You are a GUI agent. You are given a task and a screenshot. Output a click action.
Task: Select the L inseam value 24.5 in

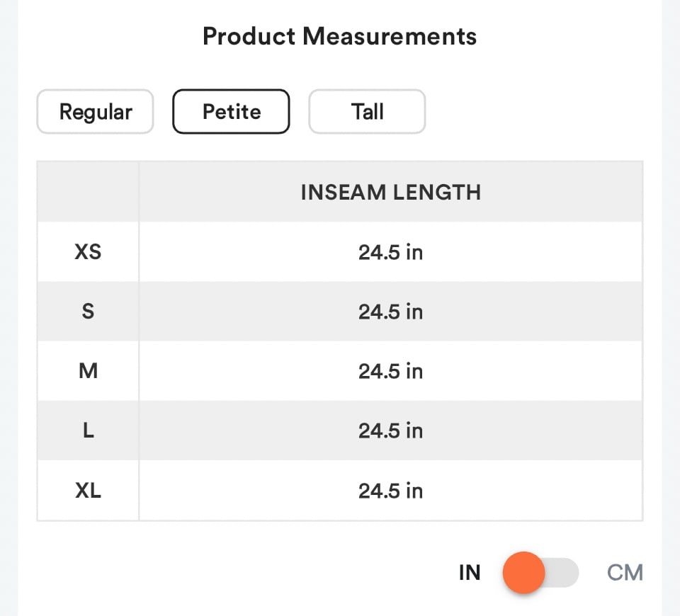pos(390,430)
